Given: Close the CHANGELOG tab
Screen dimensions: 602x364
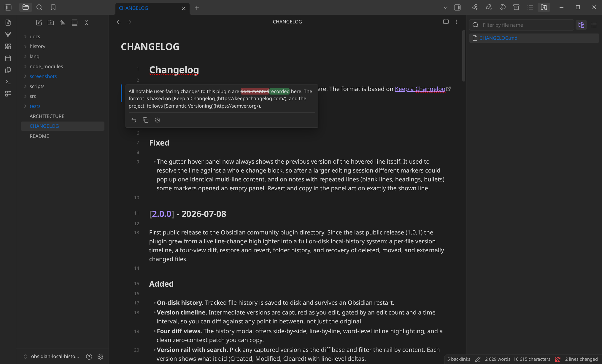Looking at the screenshot, I should tap(184, 8).
